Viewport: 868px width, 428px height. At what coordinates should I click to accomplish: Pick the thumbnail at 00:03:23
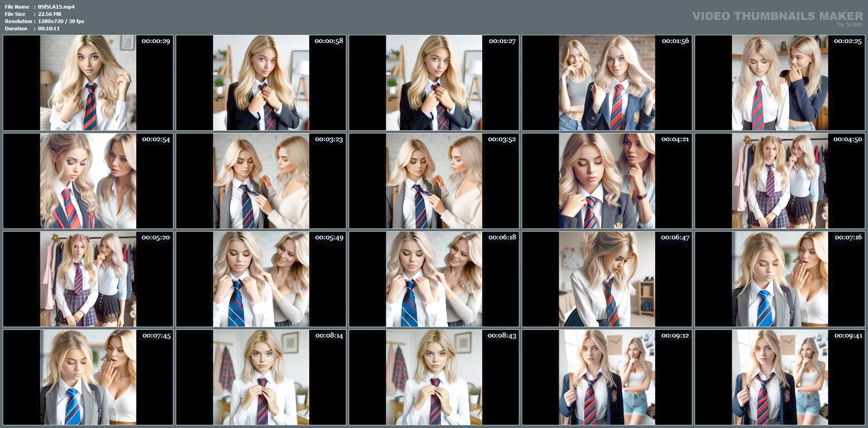click(x=261, y=181)
